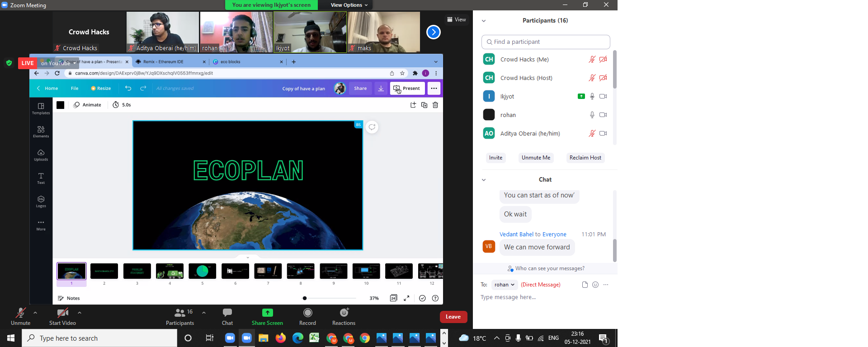Open the Reactions emoji menu

pos(344,313)
